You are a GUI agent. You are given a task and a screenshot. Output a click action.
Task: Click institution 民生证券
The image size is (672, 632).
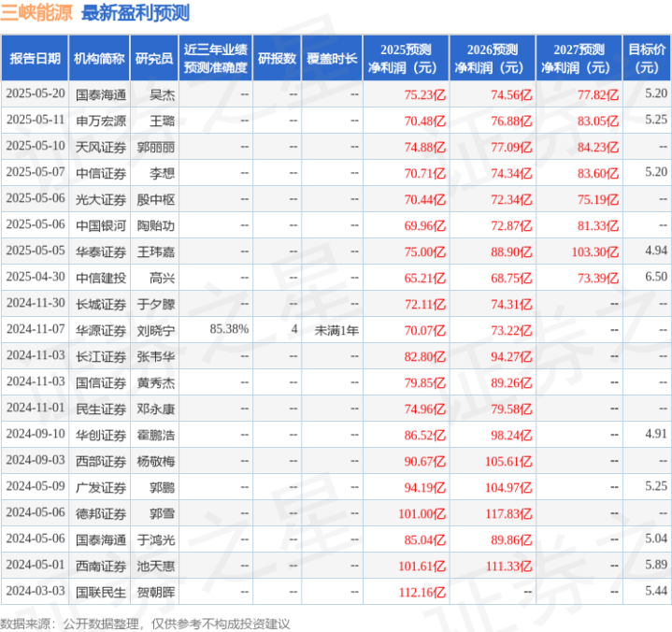coord(101,409)
